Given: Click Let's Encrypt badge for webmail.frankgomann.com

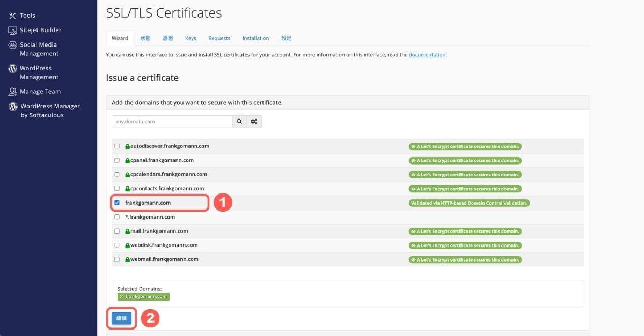Looking at the screenshot, I should [465, 259].
